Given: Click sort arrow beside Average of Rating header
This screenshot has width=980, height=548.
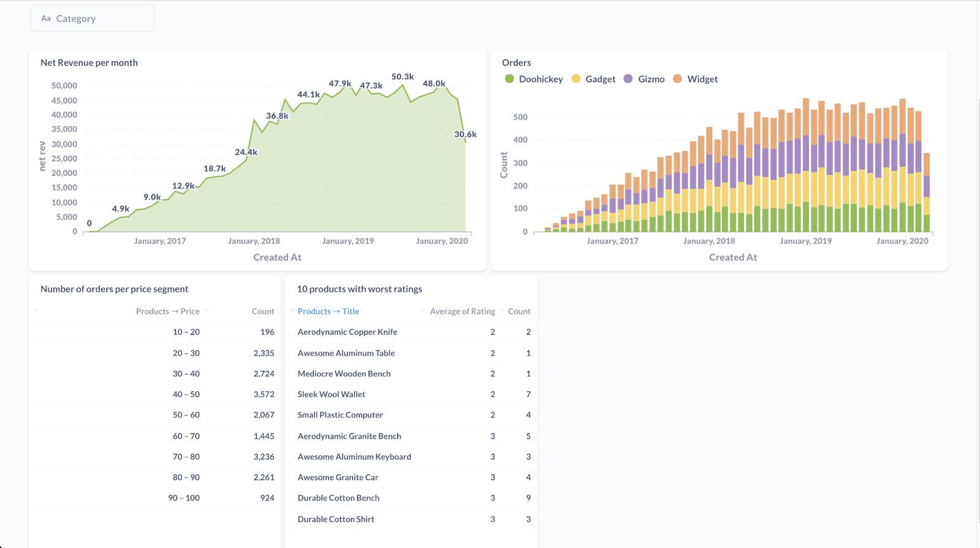Looking at the screenshot, I should pos(423,311).
